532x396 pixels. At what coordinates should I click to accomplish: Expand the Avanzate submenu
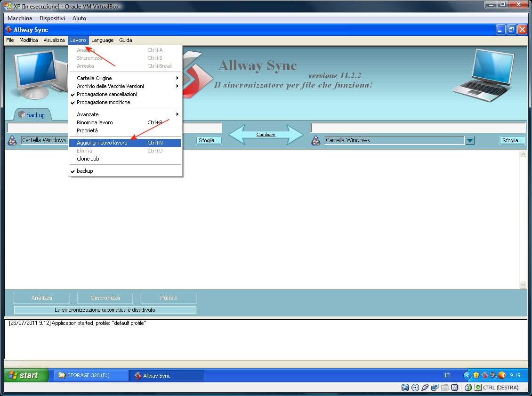125,114
